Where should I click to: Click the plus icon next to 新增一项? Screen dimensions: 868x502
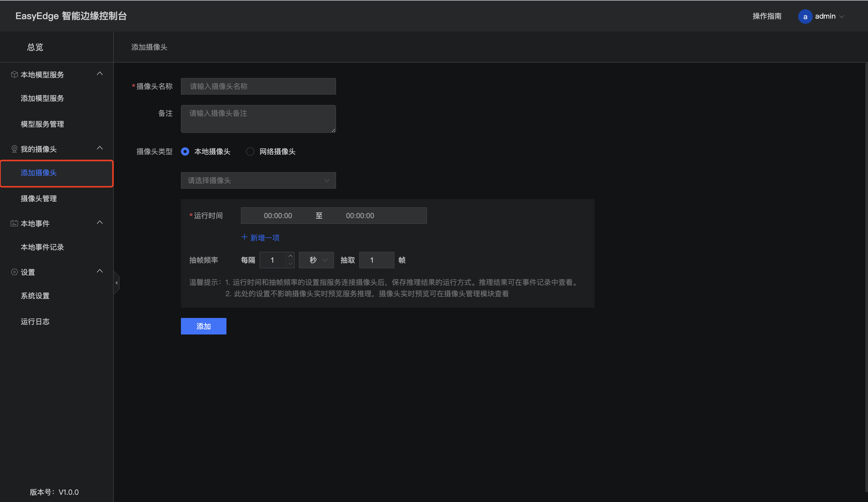[x=244, y=237]
